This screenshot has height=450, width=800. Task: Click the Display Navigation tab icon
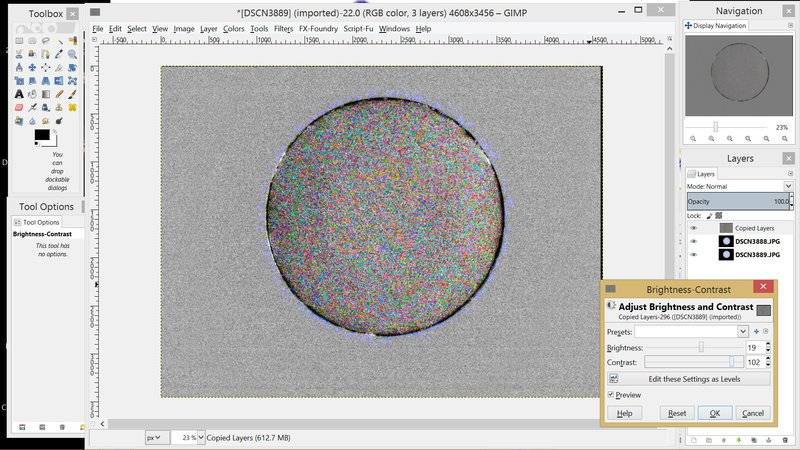pos(689,25)
